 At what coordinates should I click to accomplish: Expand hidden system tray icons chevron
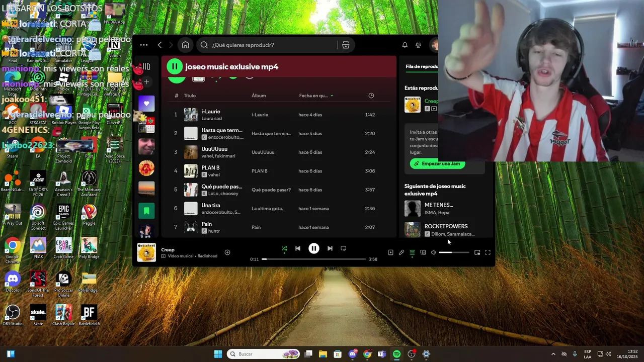pos(553,354)
